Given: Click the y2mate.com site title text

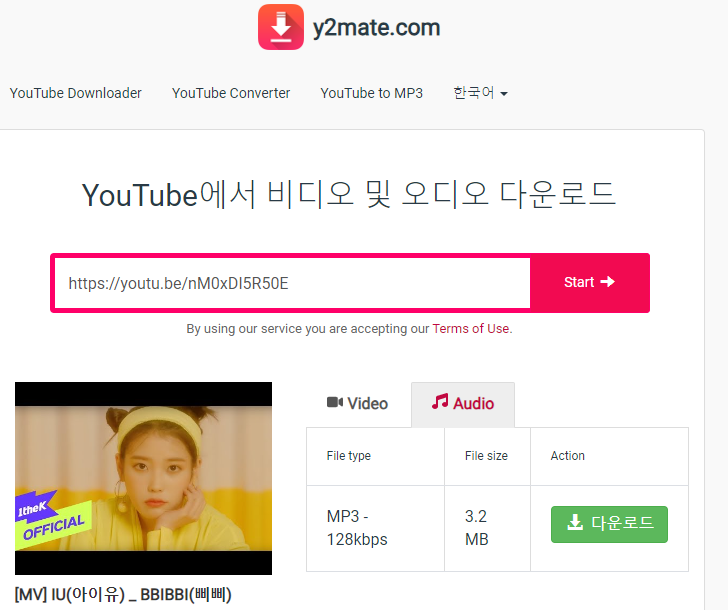Looking at the screenshot, I should [x=377, y=27].
